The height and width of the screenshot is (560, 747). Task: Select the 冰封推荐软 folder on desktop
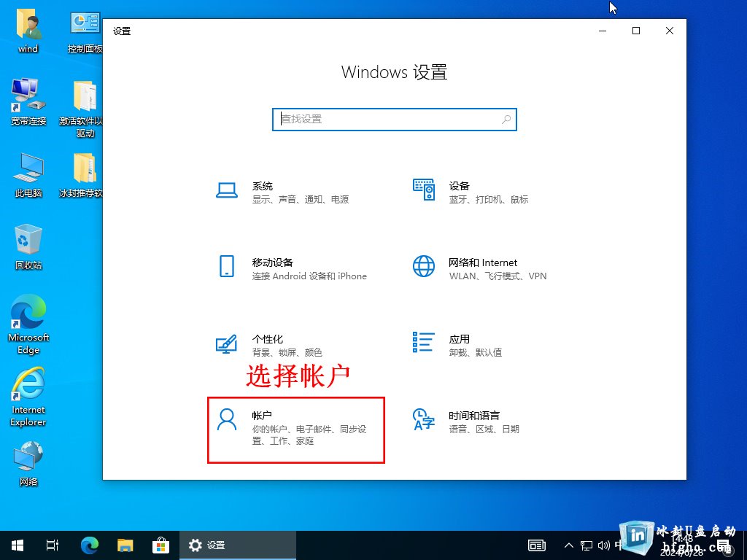pyautogui.click(x=82, y=175)
